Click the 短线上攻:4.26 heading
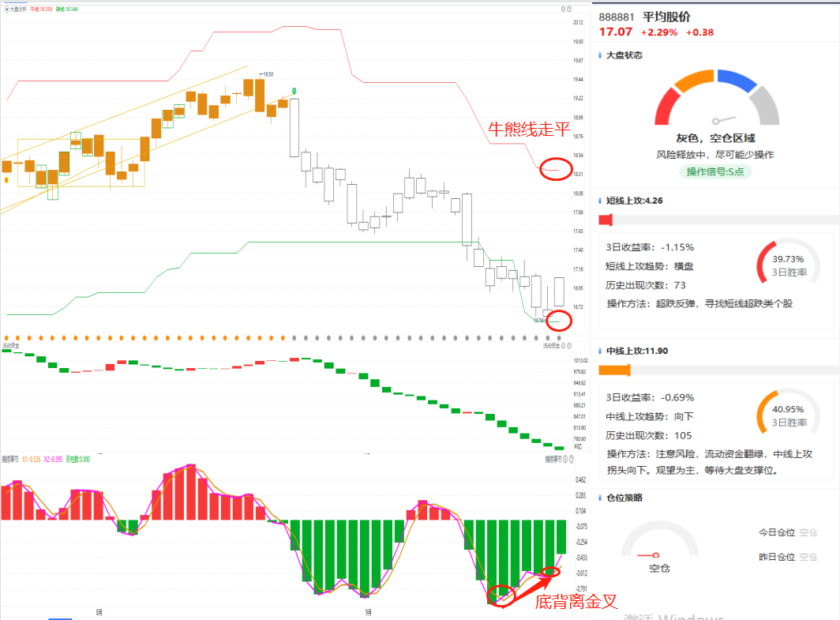840x620 pixels. (634, 201)
